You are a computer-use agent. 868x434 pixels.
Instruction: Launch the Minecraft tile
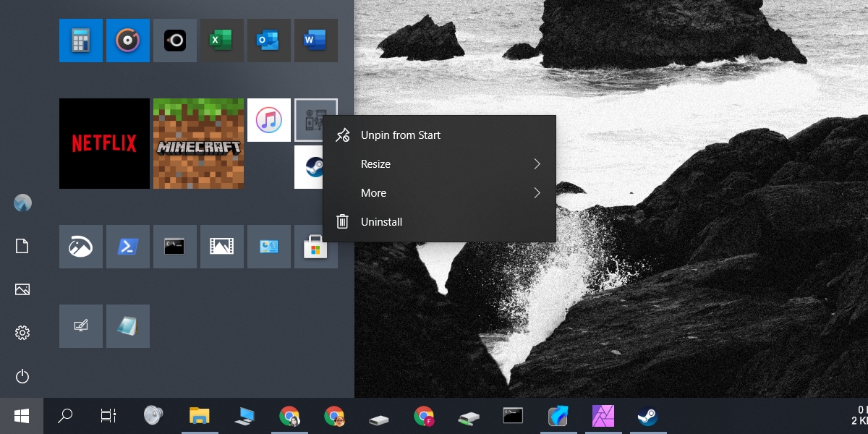click(198, 143)
